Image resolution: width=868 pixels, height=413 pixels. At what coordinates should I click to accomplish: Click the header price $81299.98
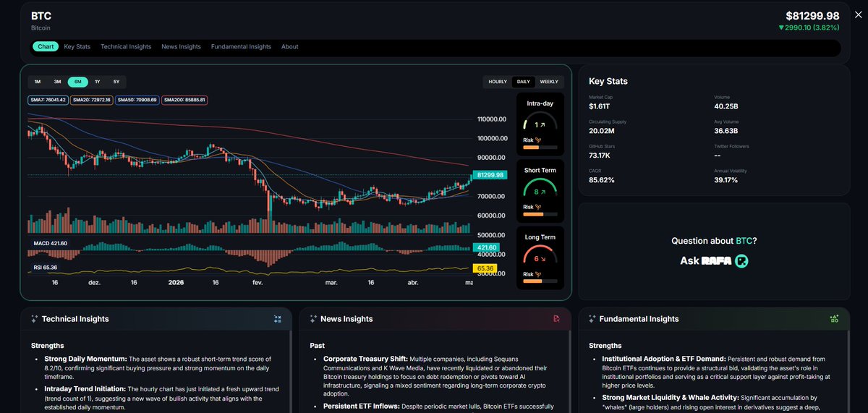812,16
